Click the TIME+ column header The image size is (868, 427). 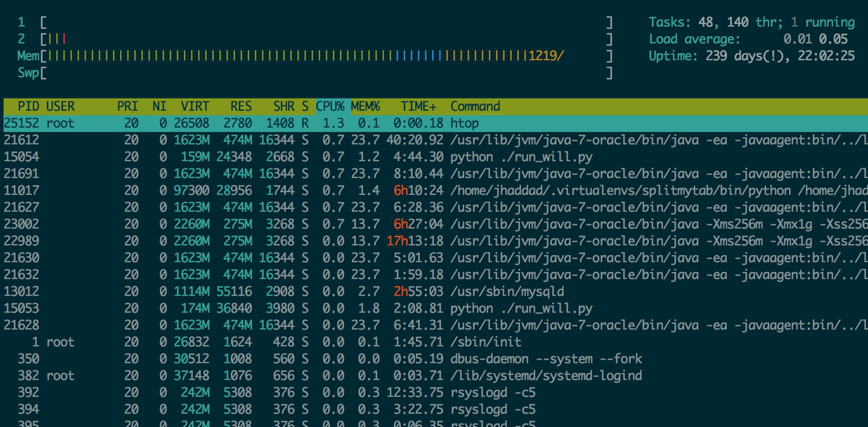tap(418, 106)
